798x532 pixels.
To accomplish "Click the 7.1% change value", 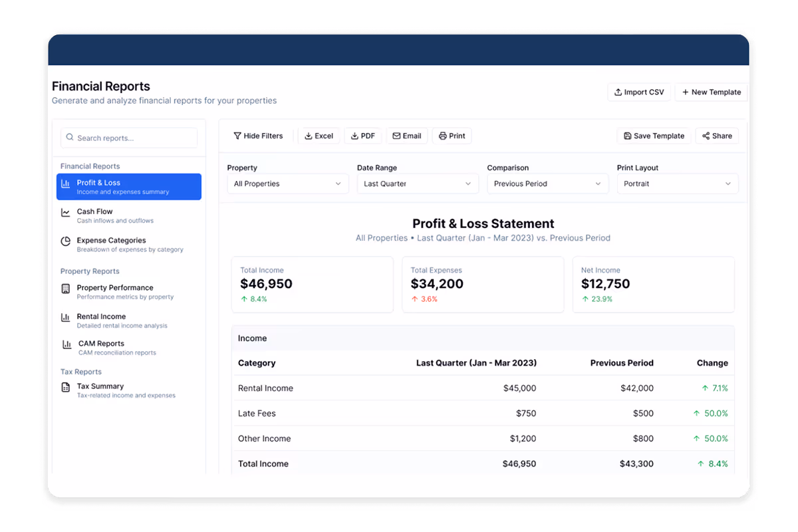I will [x=715, y=388].
